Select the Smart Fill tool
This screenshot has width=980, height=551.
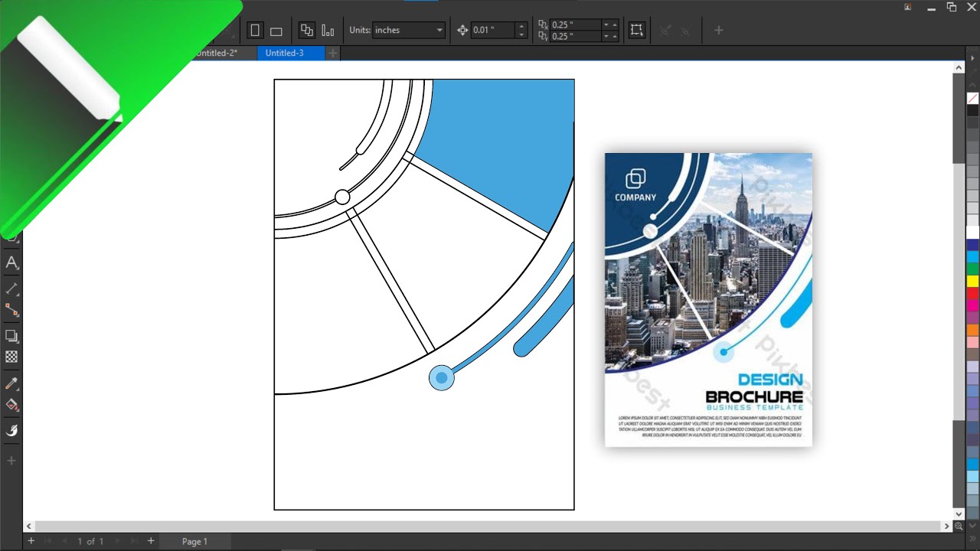(x=11, y=430)
